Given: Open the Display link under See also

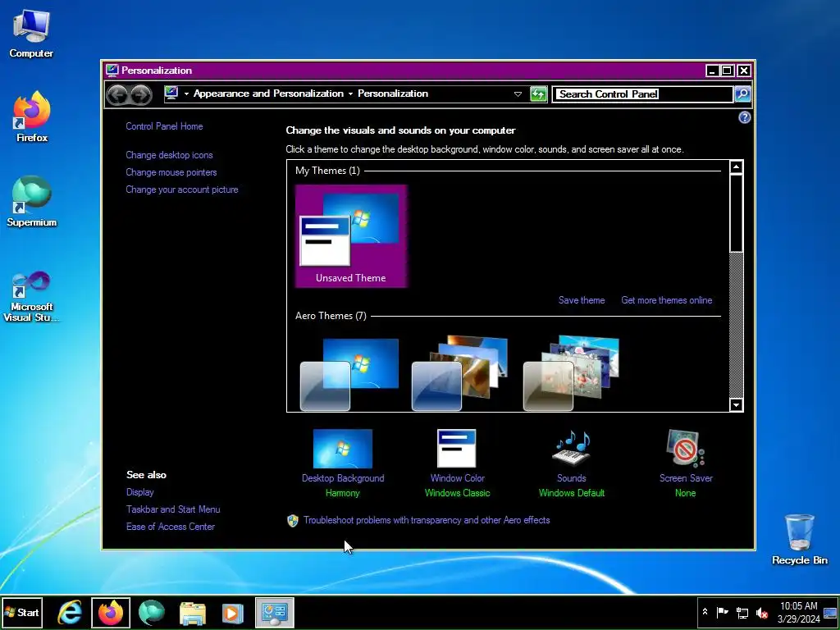Looking at the screenshot, I should click(x=139, y=492).
